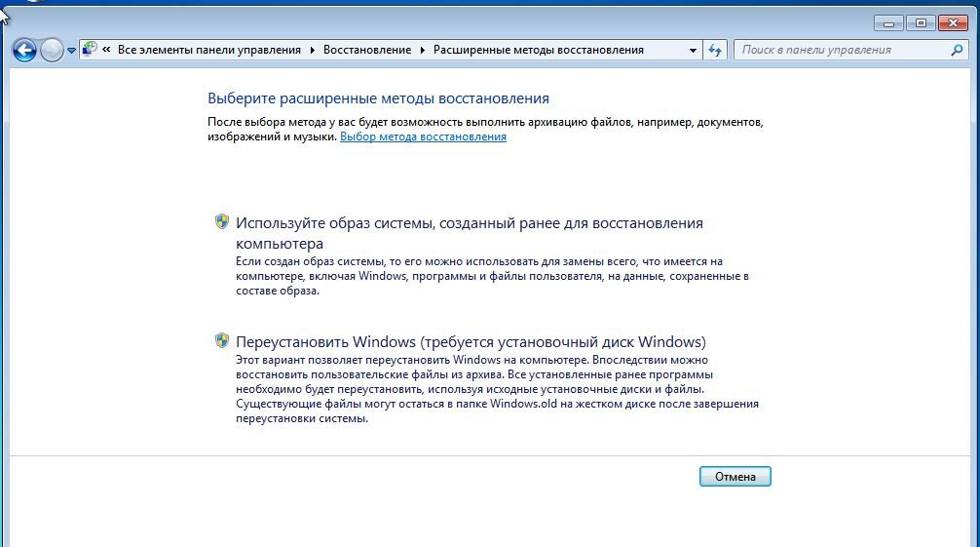Open address bar history dropdown
This screenshot has width=980, height=547.
click(x=693, y=50)
